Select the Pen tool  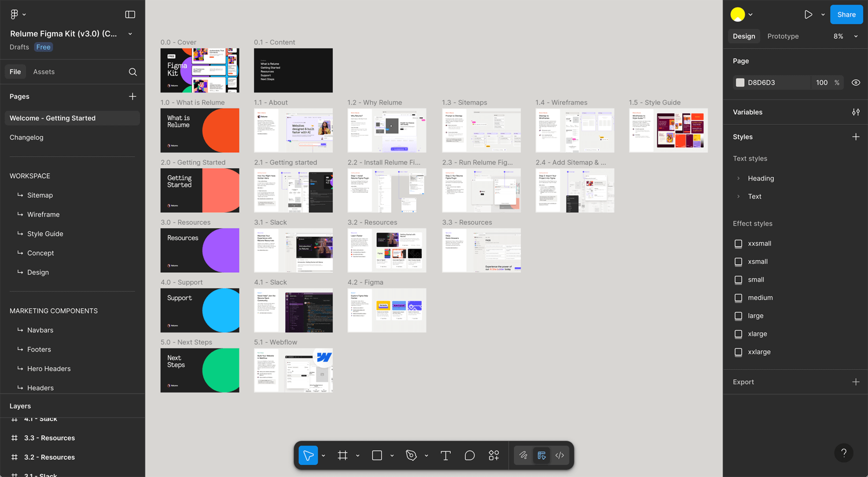click(411, 456)
